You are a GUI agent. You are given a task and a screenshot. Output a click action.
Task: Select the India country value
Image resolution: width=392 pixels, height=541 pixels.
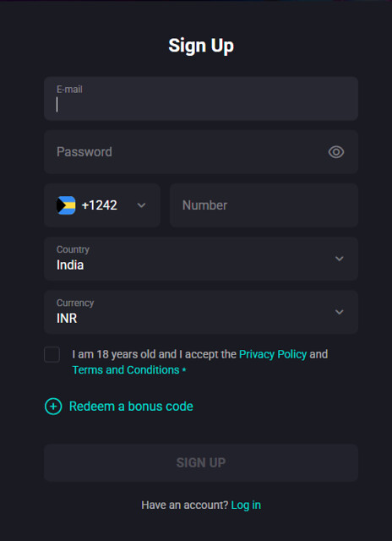70,265
